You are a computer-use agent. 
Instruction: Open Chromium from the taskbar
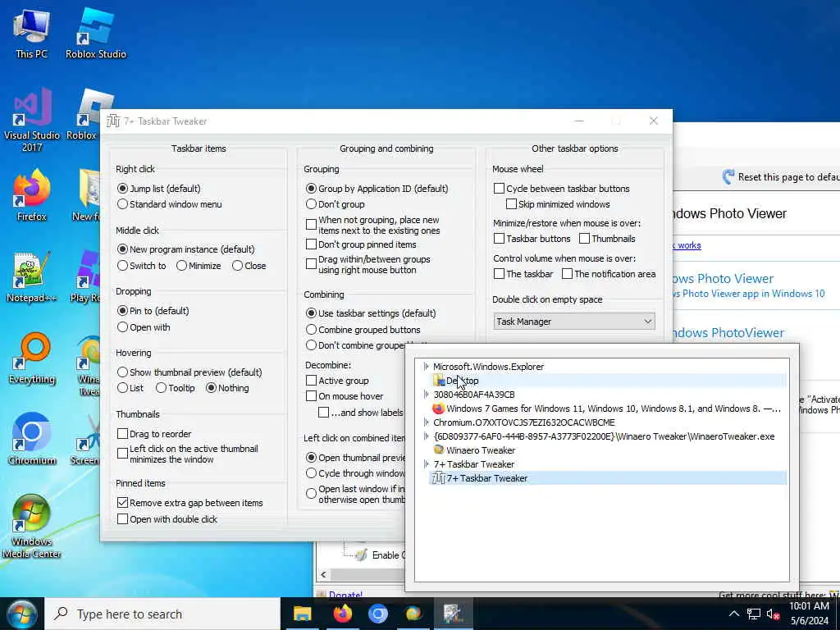click(377, 614)
